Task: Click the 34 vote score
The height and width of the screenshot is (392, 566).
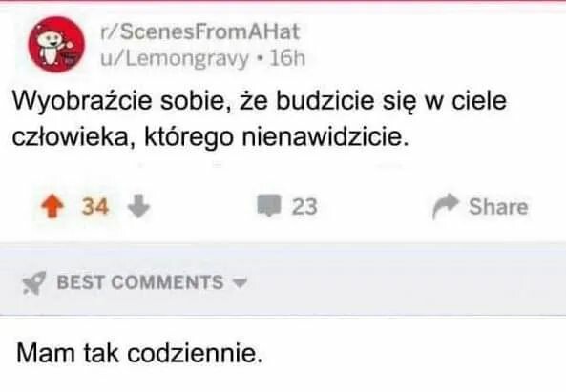Action: (x=95, y=207)
